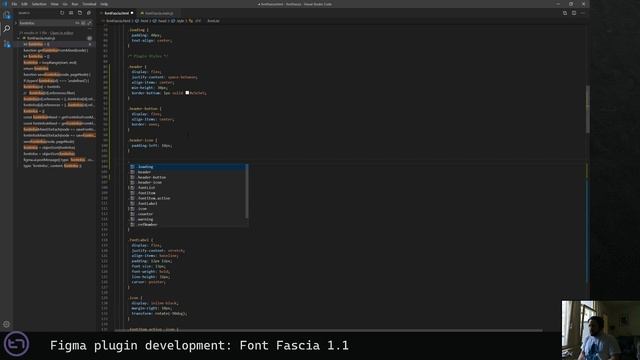Choose .loading in autocomplete list
The width and height of the screenshot is (640, 360).
(188, 167)
